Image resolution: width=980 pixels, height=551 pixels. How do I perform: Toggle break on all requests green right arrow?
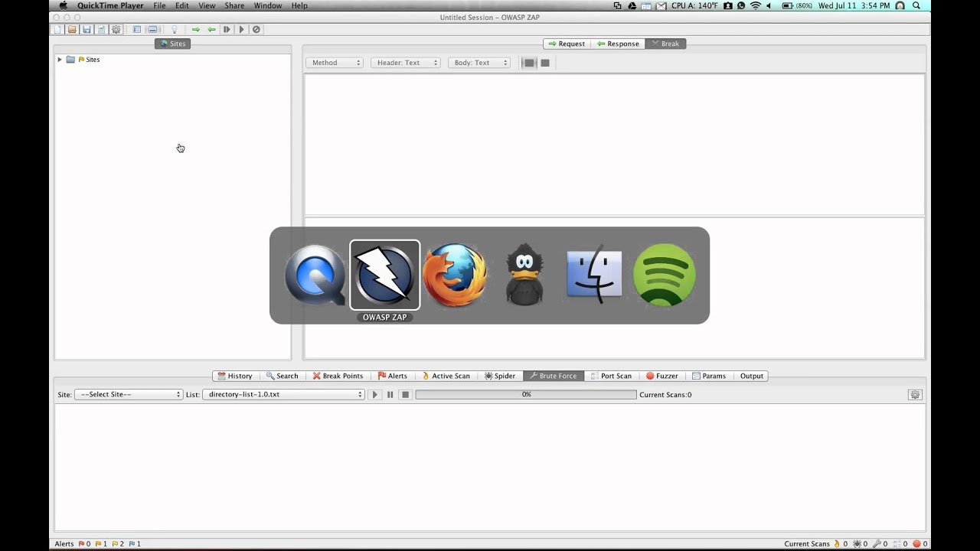point(196,29)
